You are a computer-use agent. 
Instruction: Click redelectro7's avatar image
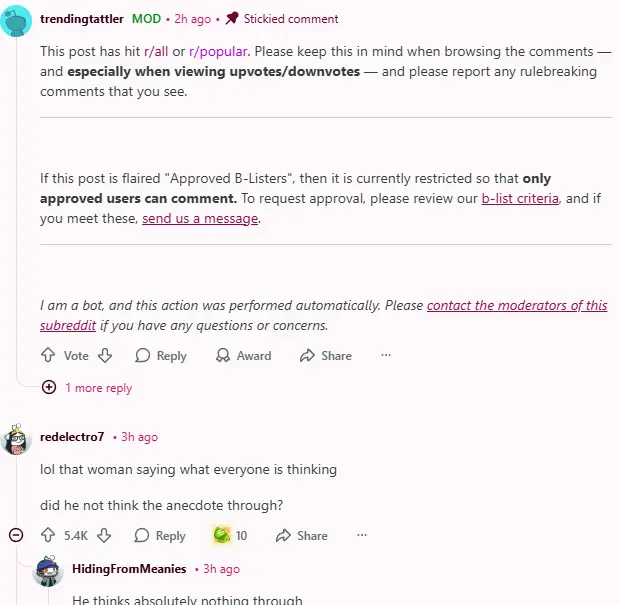coord(17,438)
